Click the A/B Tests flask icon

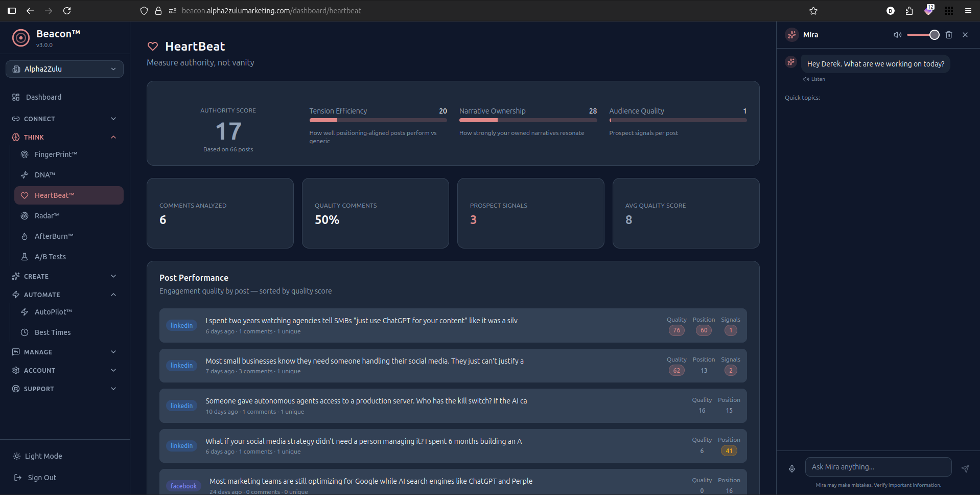pos(24,257)
